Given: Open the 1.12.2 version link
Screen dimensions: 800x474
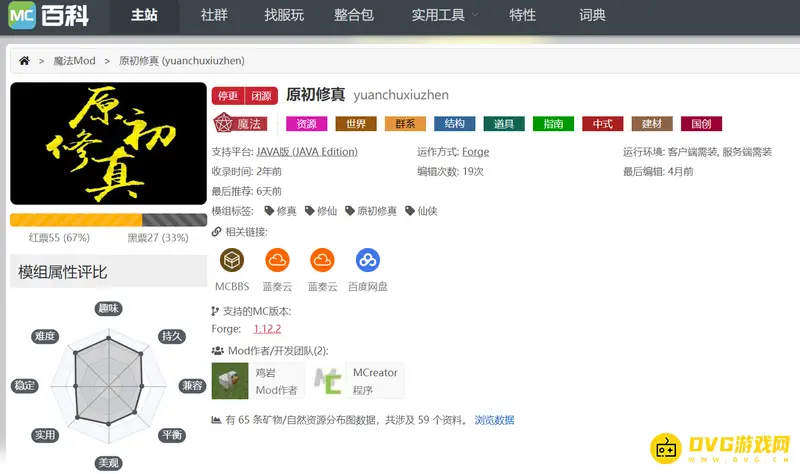Looking at the screenshot, I should [267, 329].
